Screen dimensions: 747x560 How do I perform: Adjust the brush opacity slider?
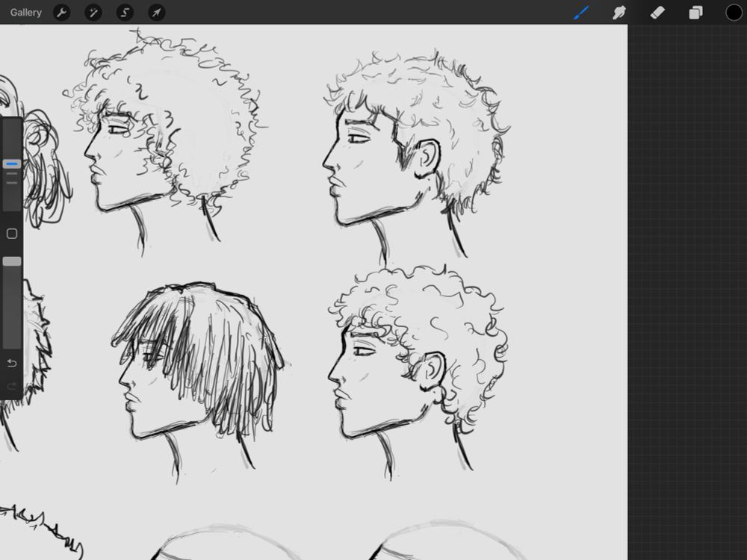click(12, 261)
